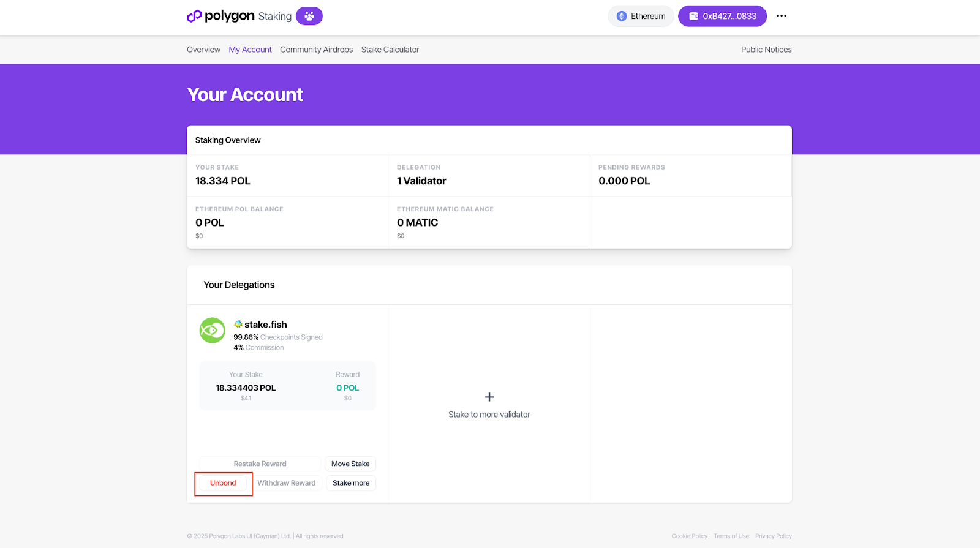Click the 18.334403 POL stake amount
The height and width of the screenshot is (548, 980).
[x=246, y=388]
